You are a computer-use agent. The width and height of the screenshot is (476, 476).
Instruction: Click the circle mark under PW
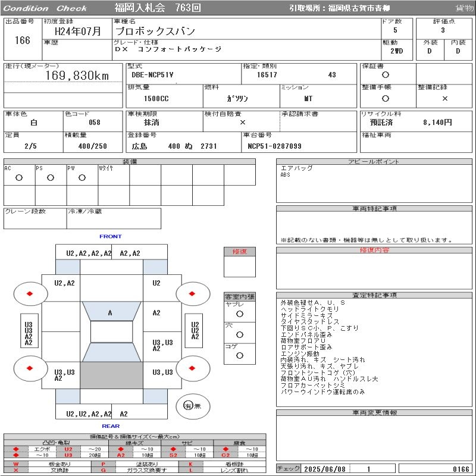pyautogui.click(x=82, y=178)
